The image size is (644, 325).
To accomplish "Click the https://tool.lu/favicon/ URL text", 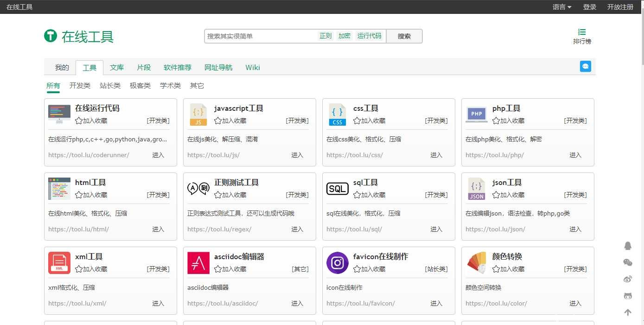I will click(x=361, y=303).
